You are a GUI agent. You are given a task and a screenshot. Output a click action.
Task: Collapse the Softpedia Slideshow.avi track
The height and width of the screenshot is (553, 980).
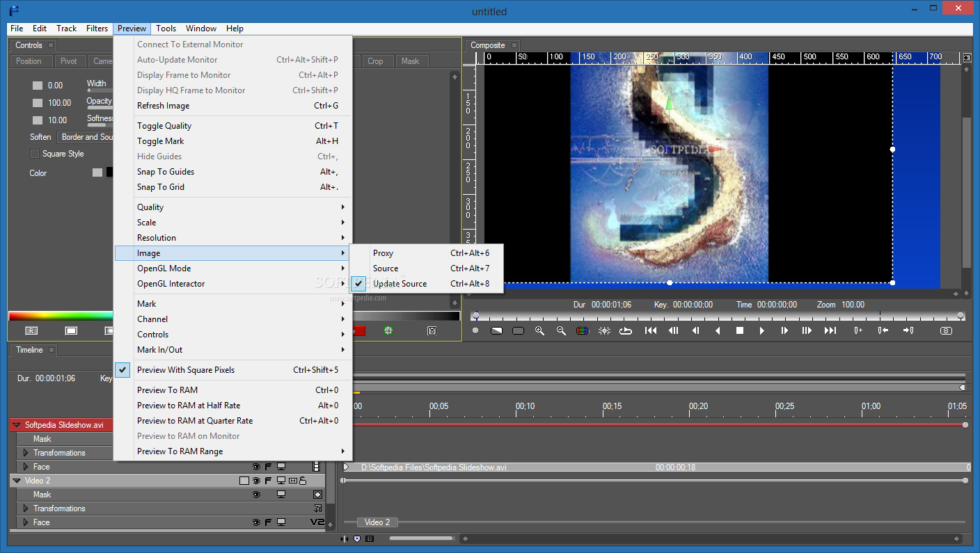click(16, 425)
